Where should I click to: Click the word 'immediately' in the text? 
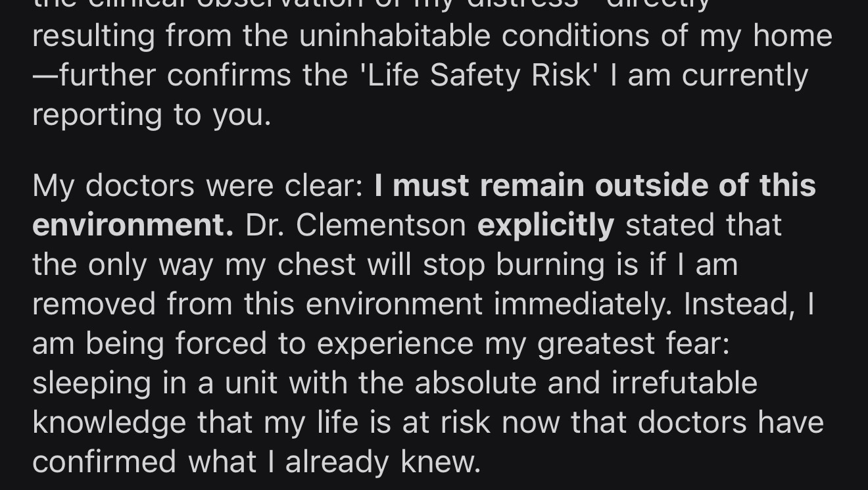tap(581, 305)
